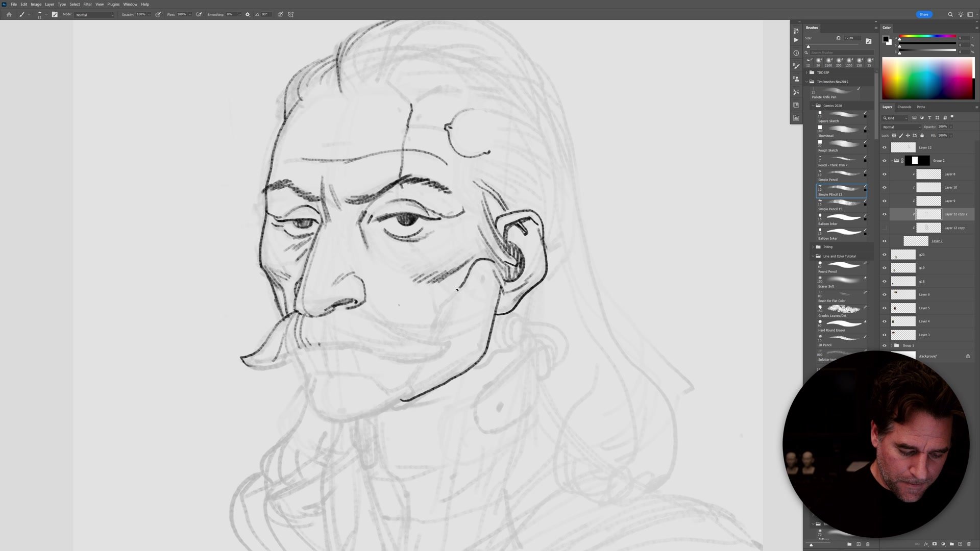This screenshot has width=980, height=551.
Task: Open the brush Mode dropdown
Action: click(x=94, y=15)
